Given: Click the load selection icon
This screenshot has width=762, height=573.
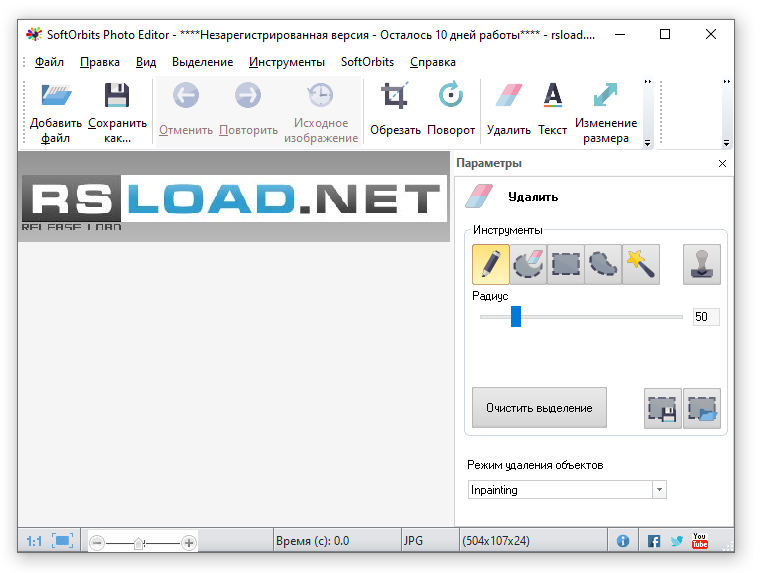Looking at the screenshot, I should [701, 408].
